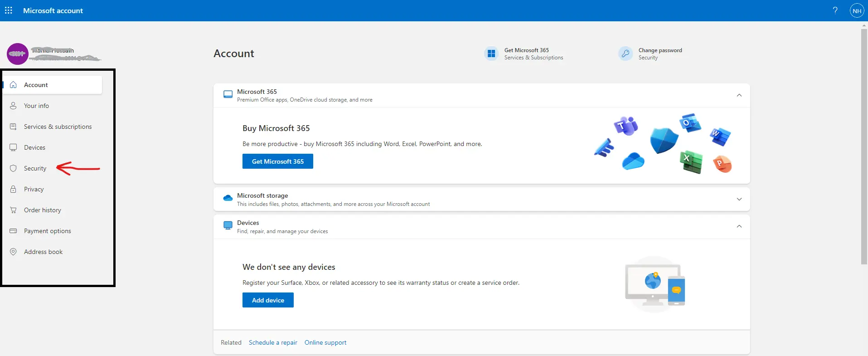Click the Teams app icon
This screenshot has width=868, height=356.
[626, 126]
